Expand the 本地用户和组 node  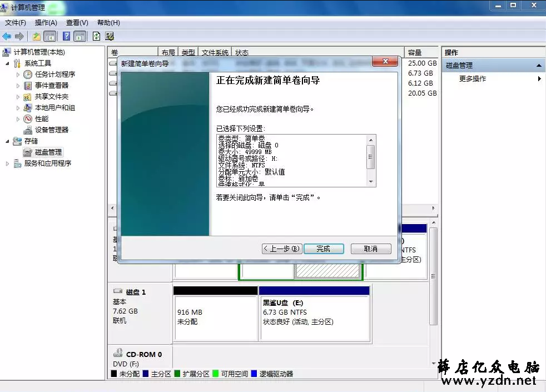coord(18,108)
